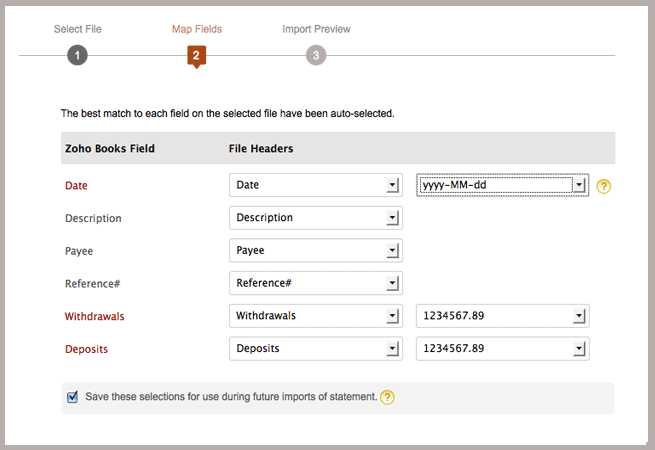Click the help icon next to date format
The height and width of the screenshot is (450, 655).
pyautogui.click(x=603, y=186)
